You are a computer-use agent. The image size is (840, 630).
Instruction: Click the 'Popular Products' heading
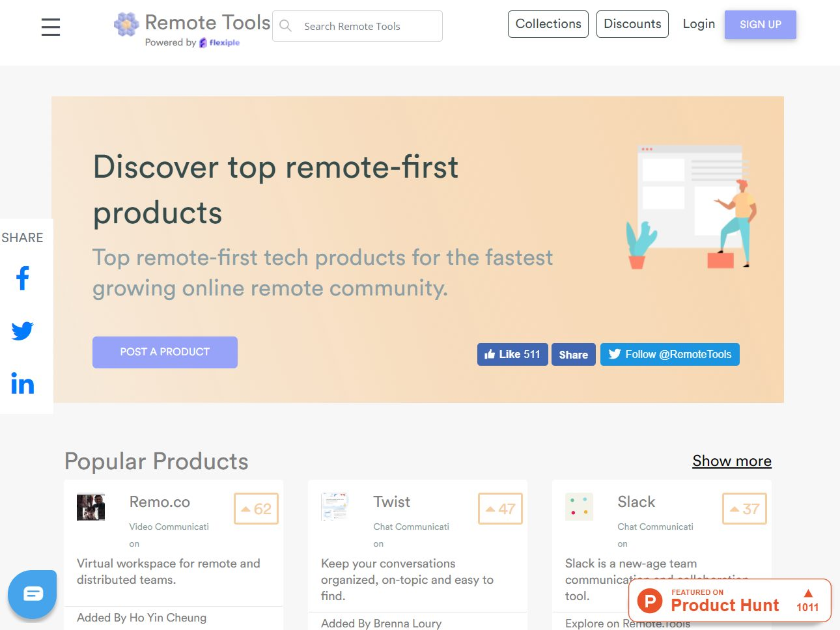(156, 461)
